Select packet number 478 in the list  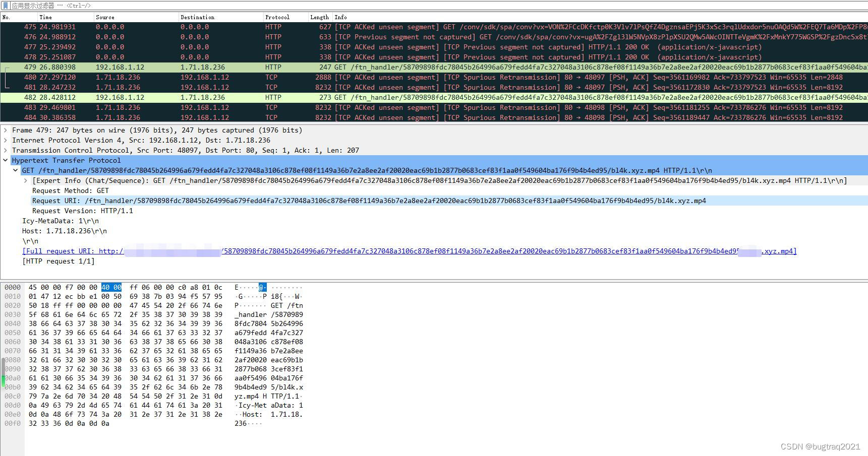point(434,57)
